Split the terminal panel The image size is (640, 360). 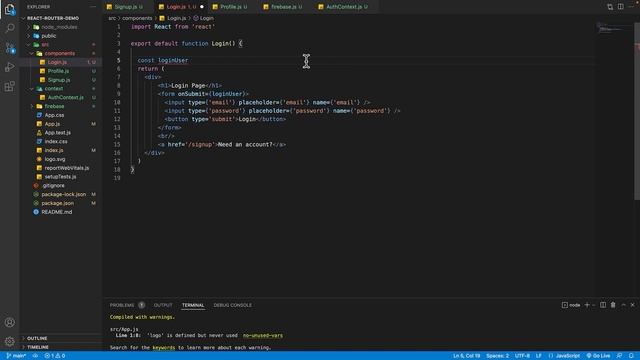click(x=603, y=305)
